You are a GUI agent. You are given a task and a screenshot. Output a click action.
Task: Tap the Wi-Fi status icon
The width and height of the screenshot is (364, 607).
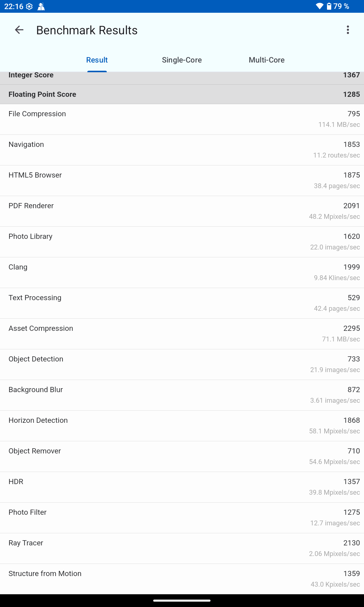coord(319,6)
